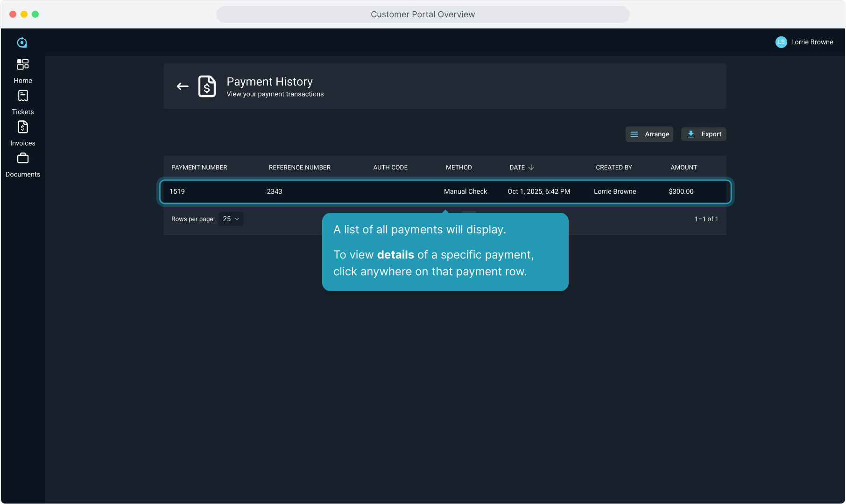This screenshot has width=846, height=504.
Task: Expand the rows per page dropdown
Action: tap(231, 219)
